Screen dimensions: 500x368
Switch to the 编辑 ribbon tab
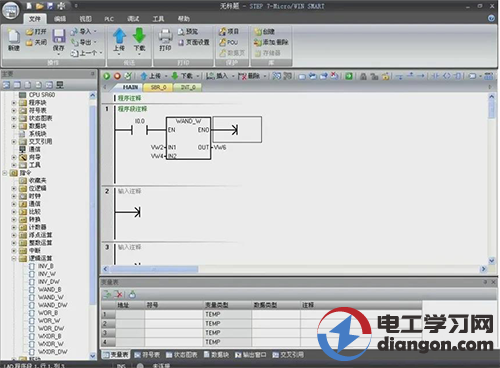[60, 19]
